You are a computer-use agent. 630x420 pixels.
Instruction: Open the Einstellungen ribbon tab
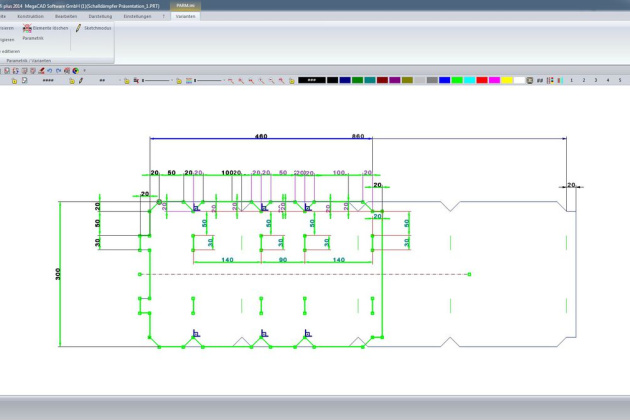(137, 17)
